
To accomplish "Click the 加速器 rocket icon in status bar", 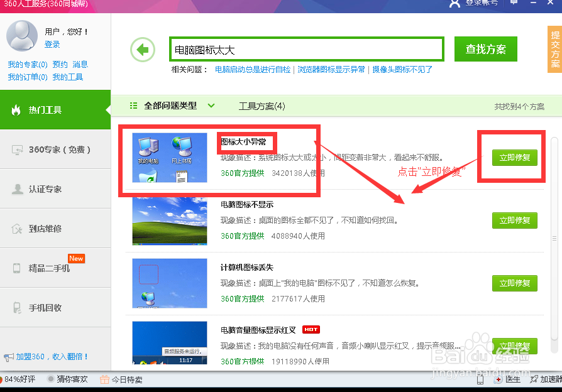I will [x=534, y=379].
